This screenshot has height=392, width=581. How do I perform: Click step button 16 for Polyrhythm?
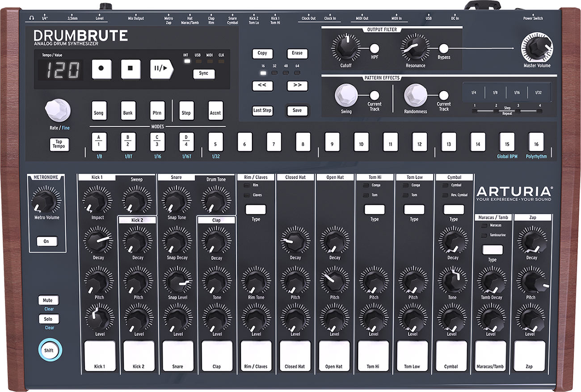pyautogui.click(x=536, y=142)
